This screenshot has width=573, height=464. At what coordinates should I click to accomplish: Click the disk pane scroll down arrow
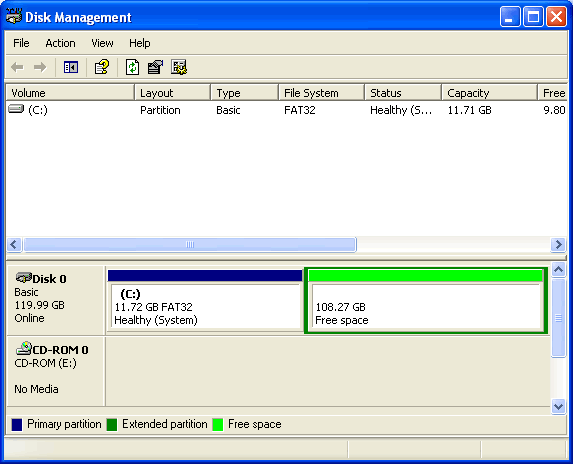coord(558,406)
